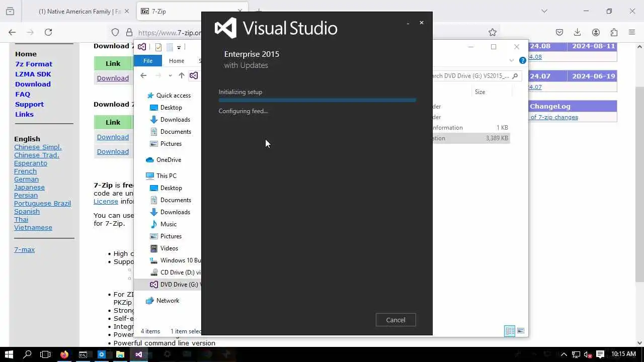The width and height of the screenshot is (644, 362).
Task: Open 7-max link in sidebar
Action: point(24,249)
